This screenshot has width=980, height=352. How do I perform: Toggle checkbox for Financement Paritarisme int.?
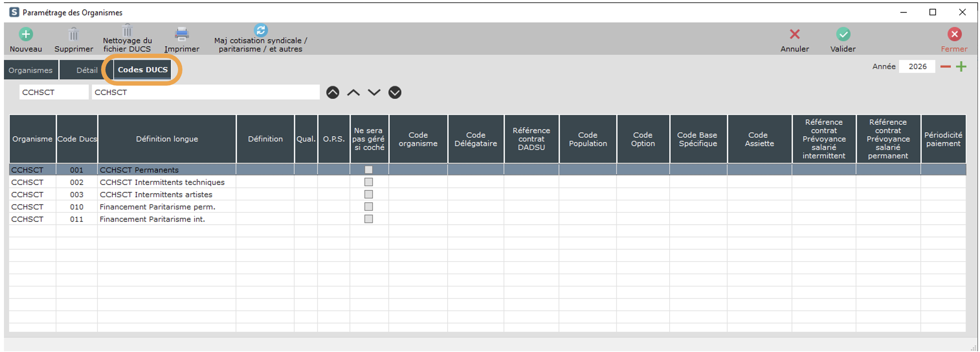[x=368, y=219]
